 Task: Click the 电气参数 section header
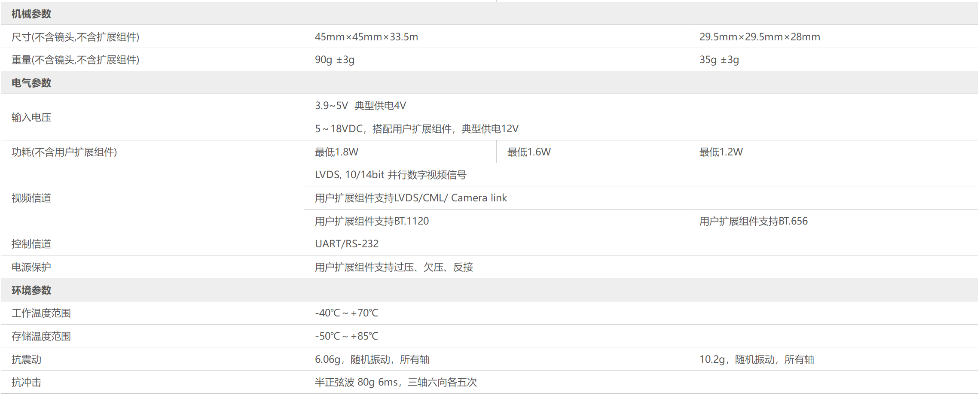(31, 83)
